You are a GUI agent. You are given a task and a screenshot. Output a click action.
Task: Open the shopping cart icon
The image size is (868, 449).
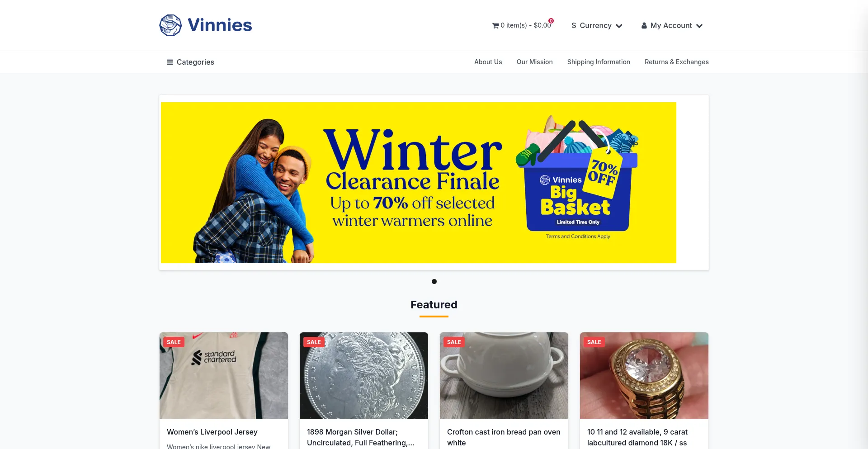click(495, 26)
